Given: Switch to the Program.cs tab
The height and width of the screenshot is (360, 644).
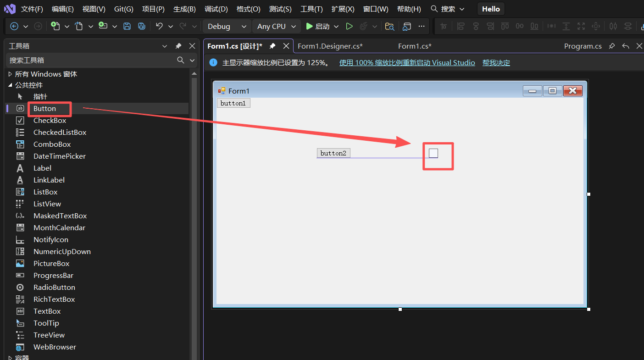Looking at the screenshot, I should 583,46.
